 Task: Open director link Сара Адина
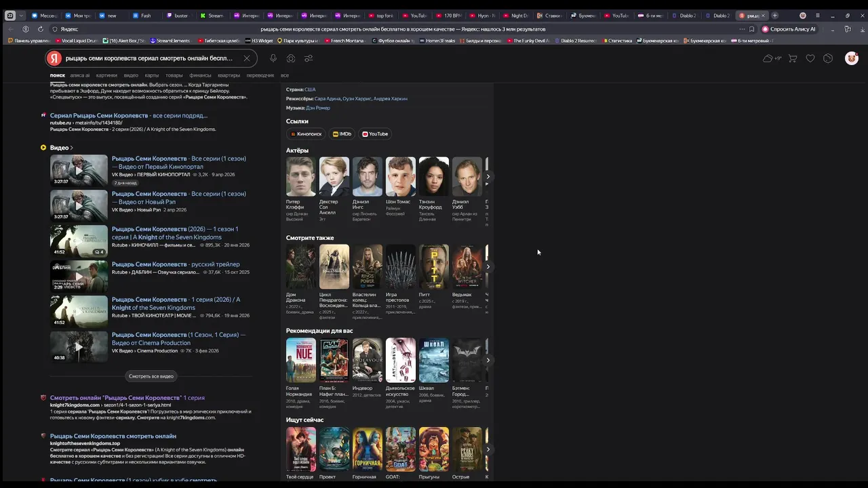coord(328,99)
